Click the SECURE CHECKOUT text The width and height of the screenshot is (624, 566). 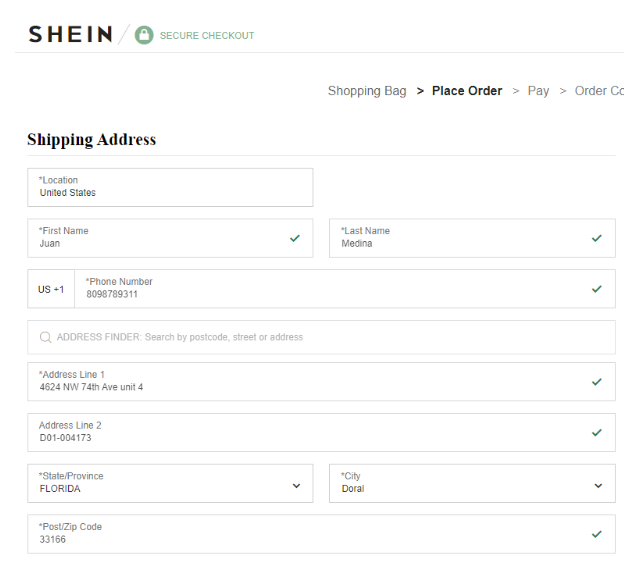[x=207, y=36]
